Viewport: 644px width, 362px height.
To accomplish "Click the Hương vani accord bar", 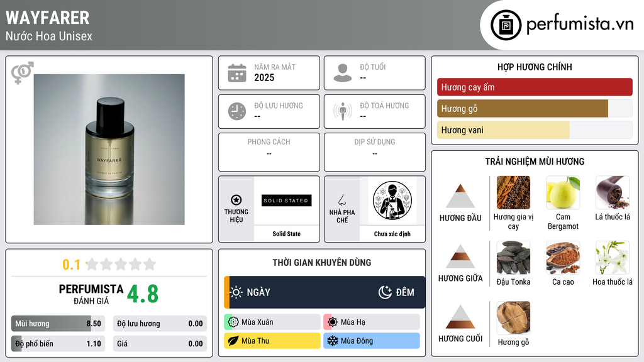I will (535, 130).
